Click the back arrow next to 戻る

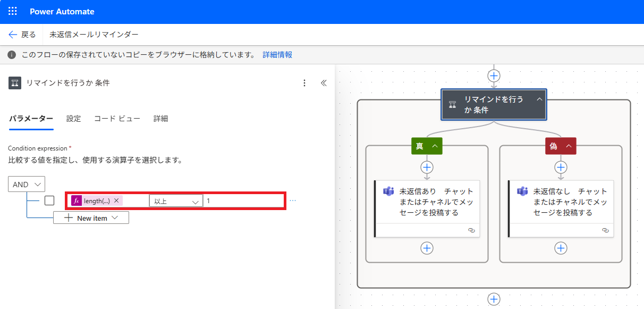(x=12, y=34)
